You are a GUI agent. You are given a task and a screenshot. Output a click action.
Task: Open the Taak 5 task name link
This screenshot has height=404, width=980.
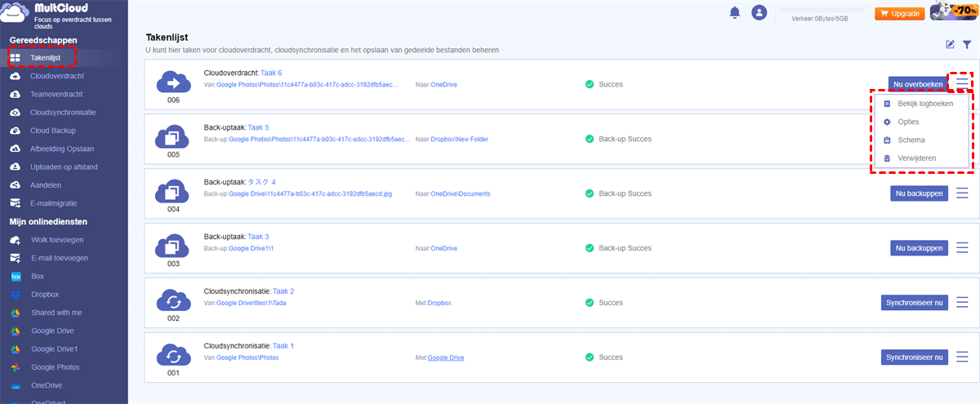pos(258,127)
